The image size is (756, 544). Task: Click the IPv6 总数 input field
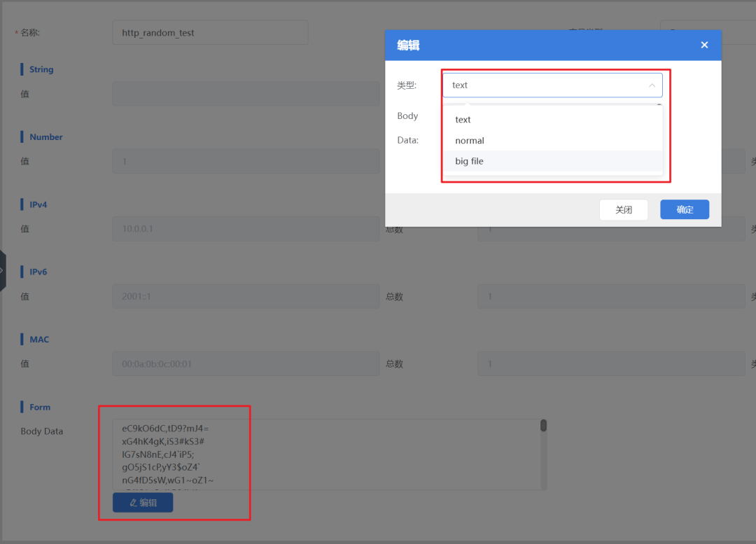(611, 296)
